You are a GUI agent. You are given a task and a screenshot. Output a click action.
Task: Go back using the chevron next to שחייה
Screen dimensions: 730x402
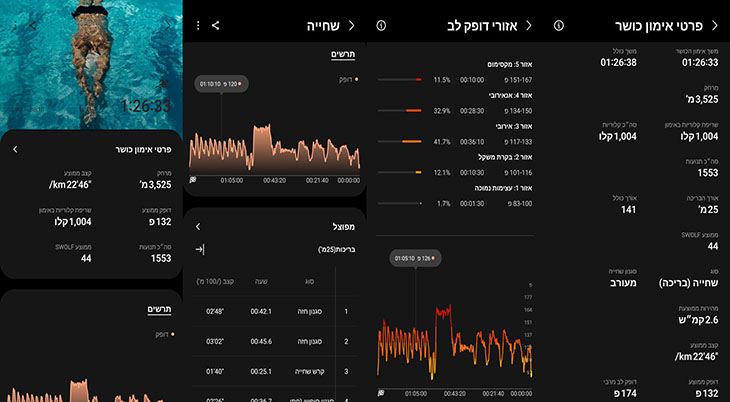(351, 26)
